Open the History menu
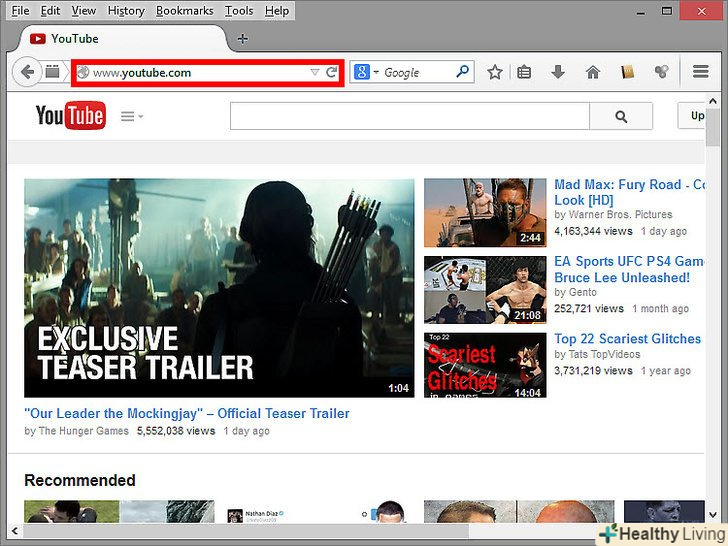The width and height of the screenshot is (728, 546). [126, 11]
